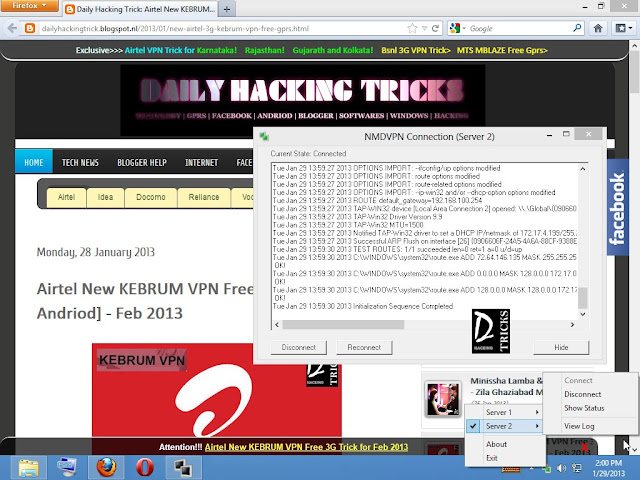Choose View Log in tray submenu
Screen dimensions: 640x480
click(579, 426)
